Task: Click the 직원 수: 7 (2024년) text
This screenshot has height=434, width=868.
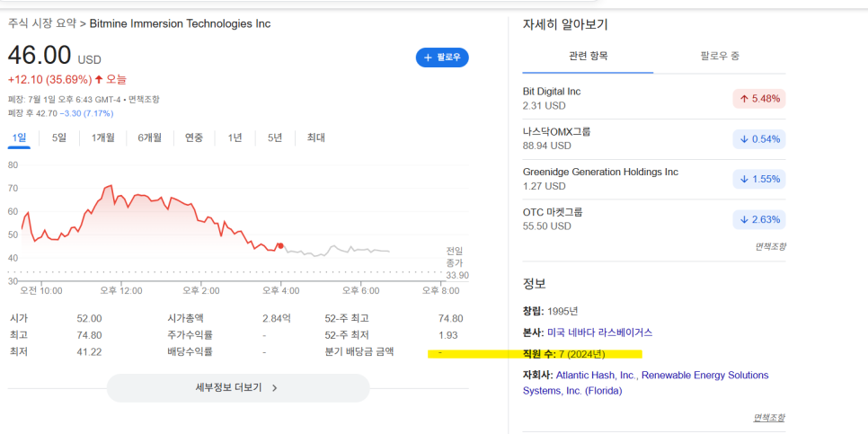Action: (x=564, y=354)
